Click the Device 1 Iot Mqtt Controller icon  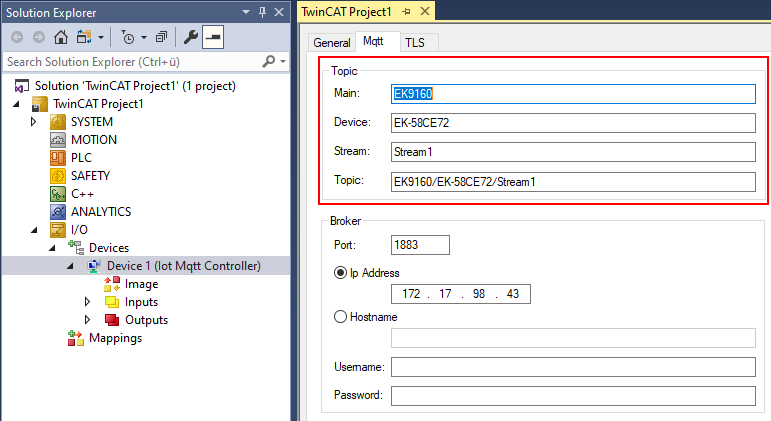coord(93,266)
